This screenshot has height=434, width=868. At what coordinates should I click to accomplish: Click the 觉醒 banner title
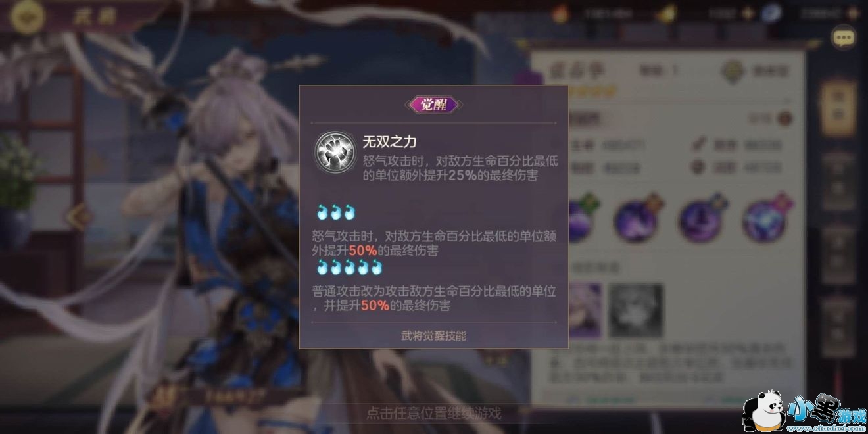coord(434,105)
